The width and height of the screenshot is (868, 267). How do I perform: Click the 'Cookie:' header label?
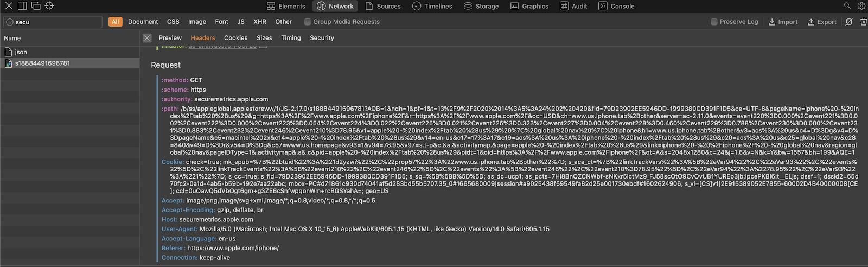click(173, 162)
